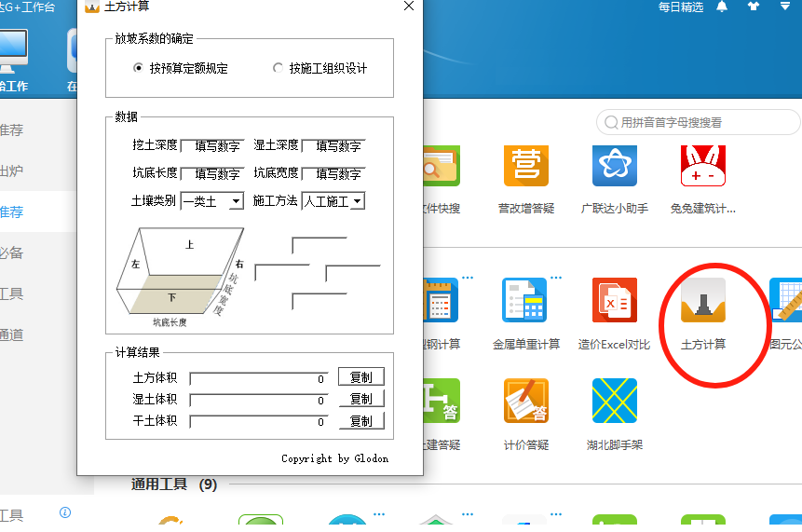
Task: Click the 湿土深度 input field
Action: [x=333, y=145]
